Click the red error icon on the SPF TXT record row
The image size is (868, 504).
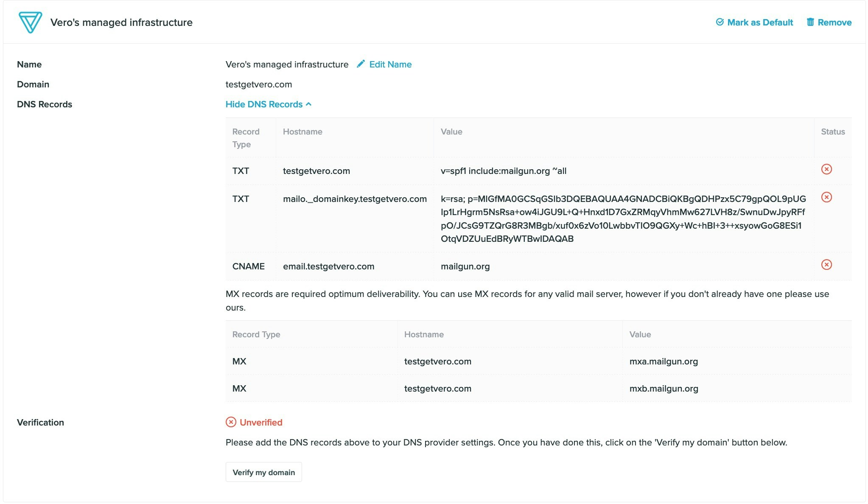point(826,170)
